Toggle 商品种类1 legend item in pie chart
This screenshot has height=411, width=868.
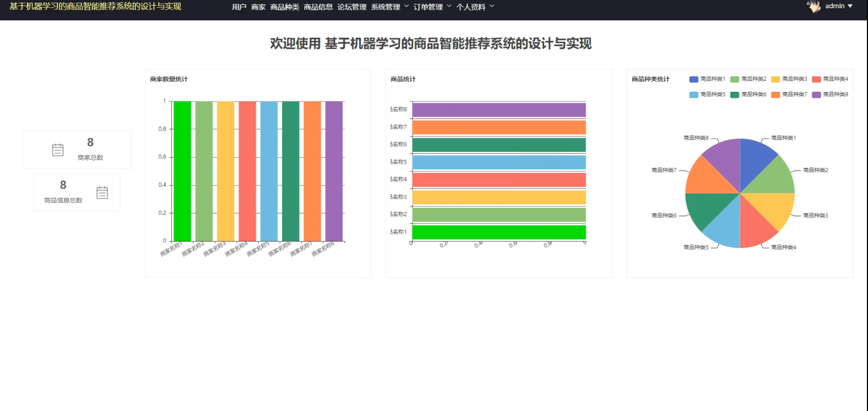(x=707, y=79)
